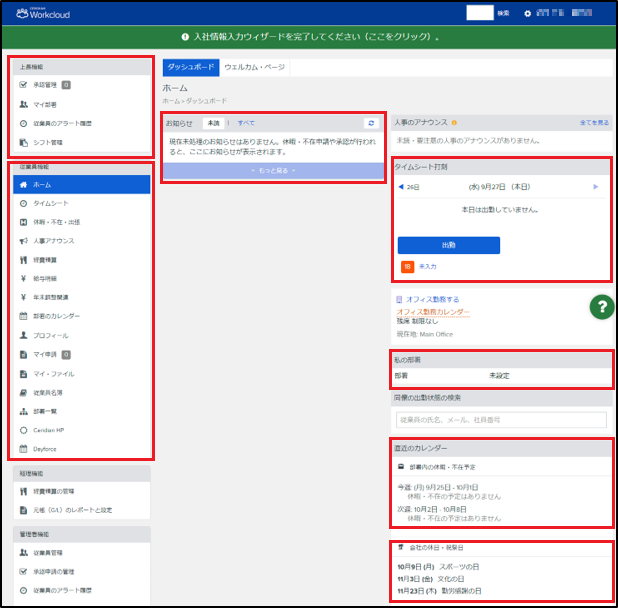
Task: Focus the colleague search field 従業員の氏名
Action: click(x=501, y=420)
